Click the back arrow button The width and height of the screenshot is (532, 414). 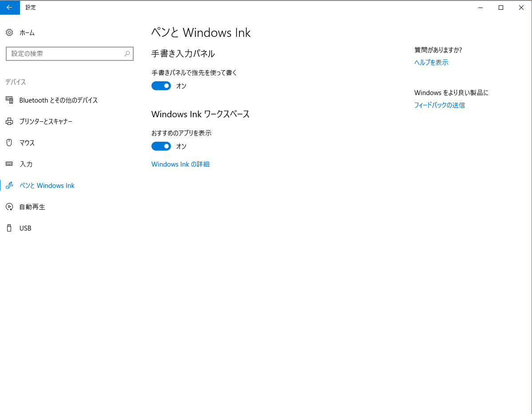(x=9, y=7)
